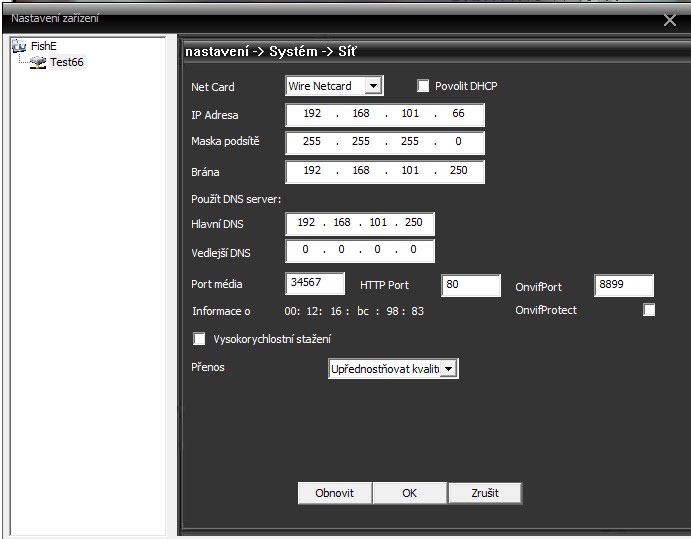Select the Test66 tree item label

[x=67, y=62]
